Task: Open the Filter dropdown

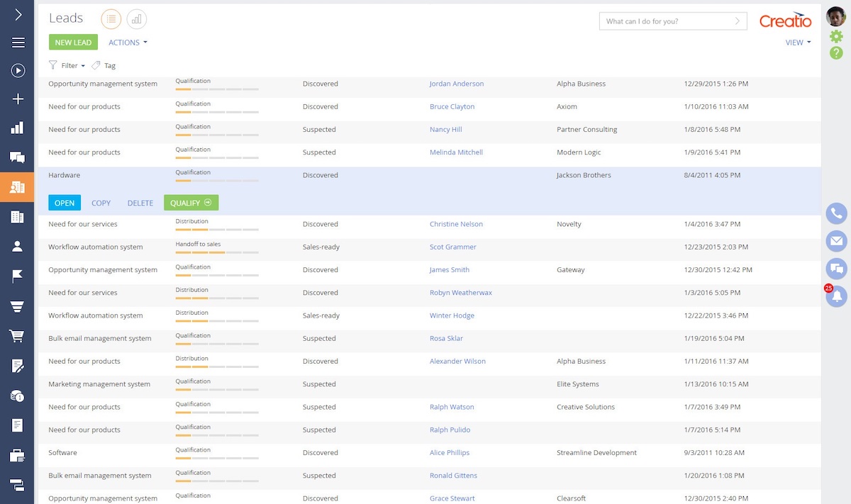Action: click(x=67, y=65)
